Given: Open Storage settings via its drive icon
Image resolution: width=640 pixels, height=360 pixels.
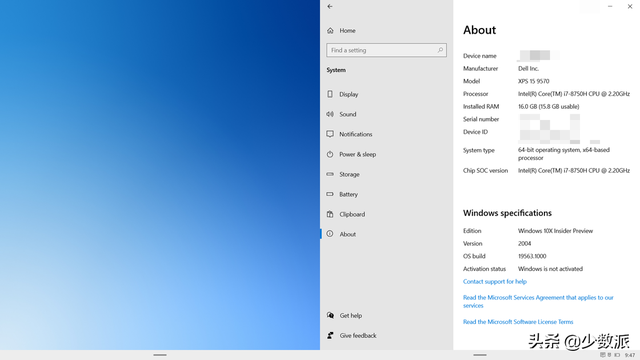Looking at the screenshot, I should click(330, 174).
